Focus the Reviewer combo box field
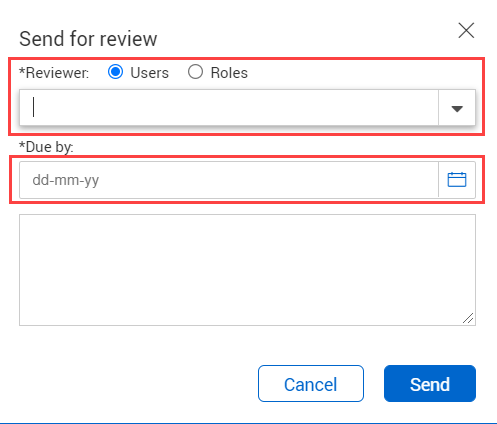 (x=229, y=108)
